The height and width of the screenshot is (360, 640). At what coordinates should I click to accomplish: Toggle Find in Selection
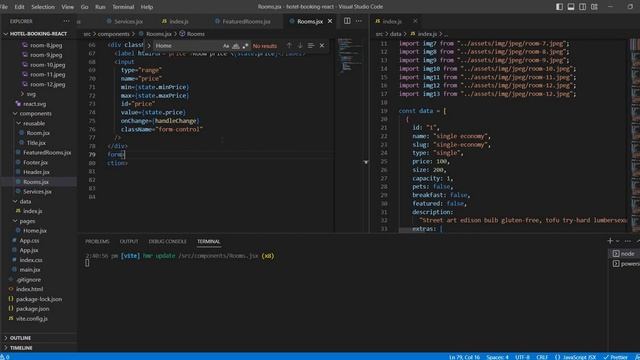[x=311, y=46]
